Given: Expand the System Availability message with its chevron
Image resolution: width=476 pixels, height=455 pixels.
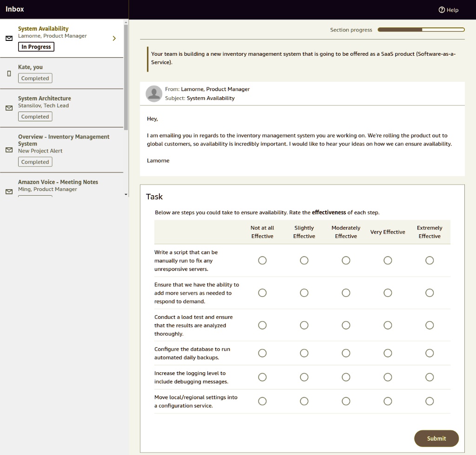Looking at the screenshot, I should (114, 39).
